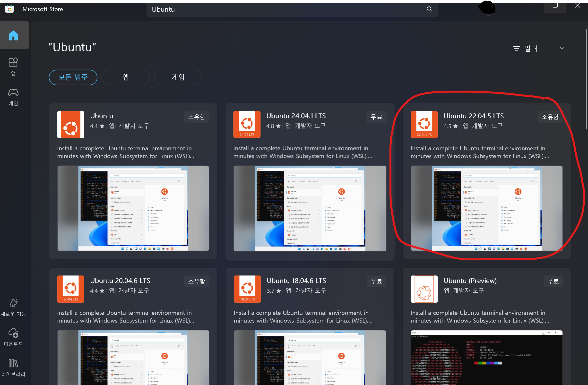Click the Ubuntu (Preview) app icon
Image resolution: width=588 pixels, height=385 pixels.
424,289
